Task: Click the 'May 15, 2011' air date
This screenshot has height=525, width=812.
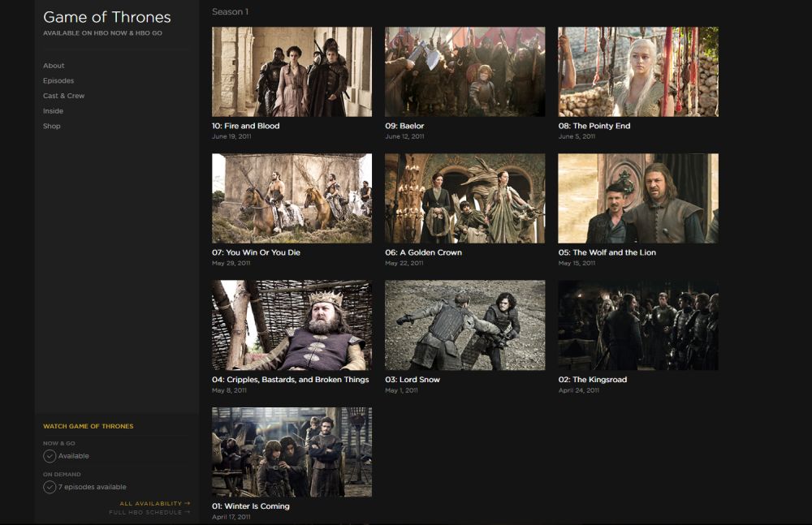Action: (577, 264)
